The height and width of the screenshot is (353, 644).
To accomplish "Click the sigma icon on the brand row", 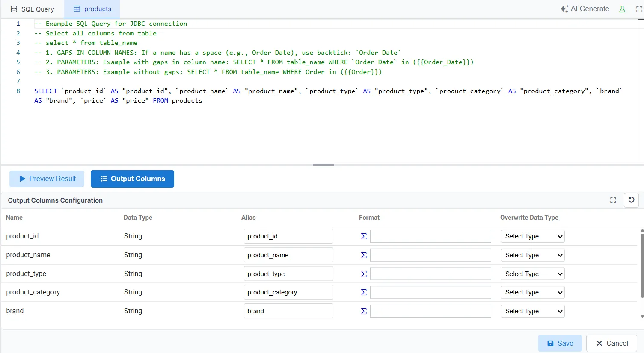I will [x=363, y=311].
